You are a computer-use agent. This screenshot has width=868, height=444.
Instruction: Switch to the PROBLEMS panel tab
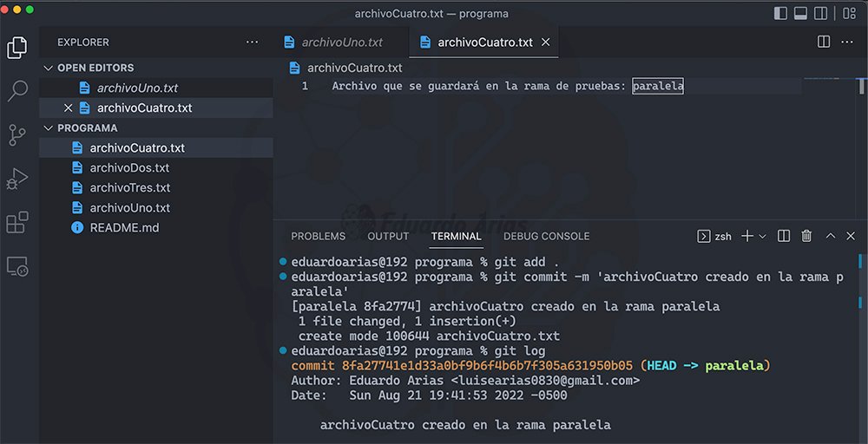tap(318, 236)
